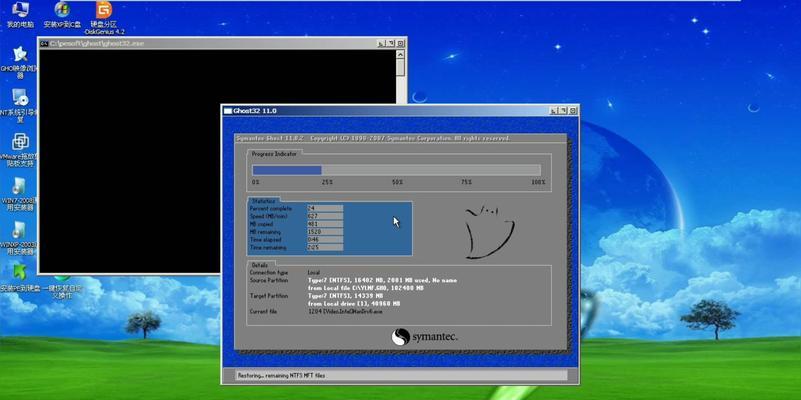Viewport: 801px width, 400px height.
Task: Select the WINXP-2003 通用安装器 icon
Action: (x=19, y=238)
